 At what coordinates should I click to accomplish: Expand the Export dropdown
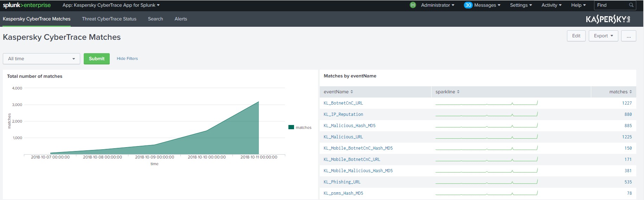603,36
